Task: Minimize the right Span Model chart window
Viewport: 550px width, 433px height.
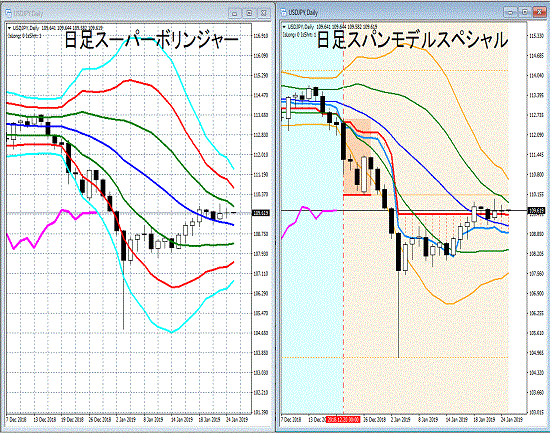Action: pyautogui.click(x=510, y=12)
